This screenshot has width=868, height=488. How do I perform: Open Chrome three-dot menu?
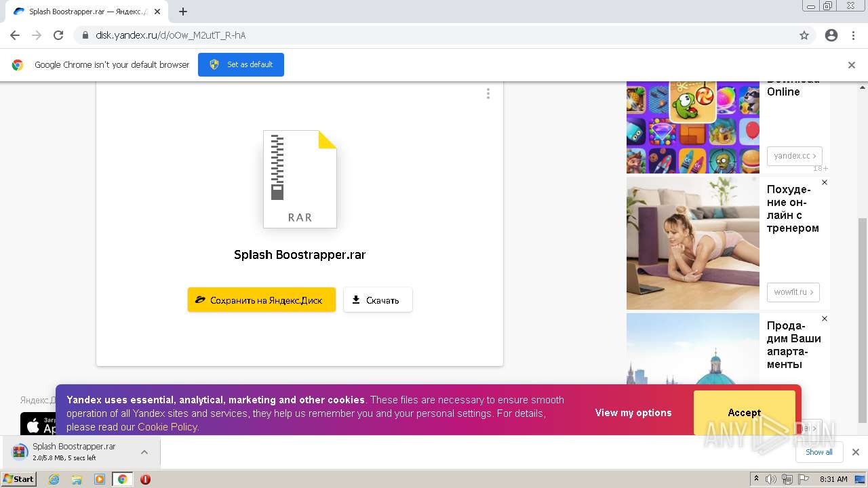(853, 35)
